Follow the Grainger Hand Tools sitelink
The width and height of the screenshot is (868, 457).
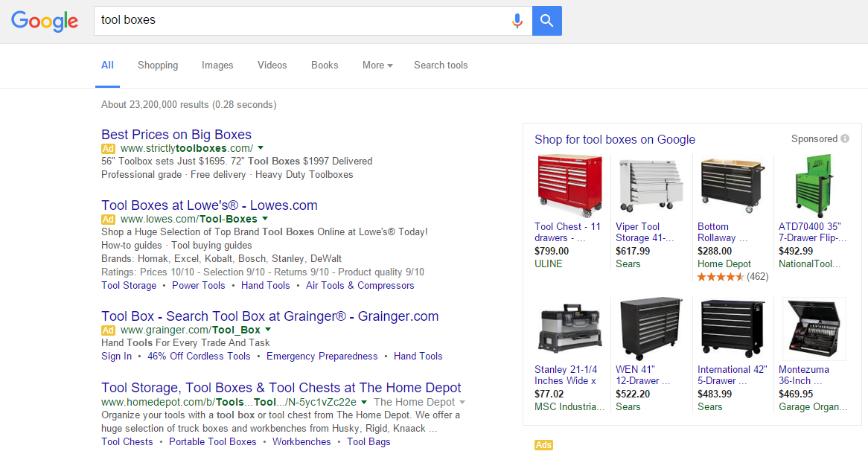pos(418,357)
